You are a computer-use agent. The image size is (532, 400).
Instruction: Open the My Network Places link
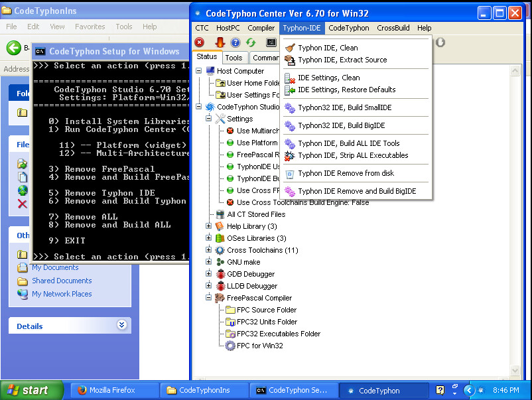[62, 294]
